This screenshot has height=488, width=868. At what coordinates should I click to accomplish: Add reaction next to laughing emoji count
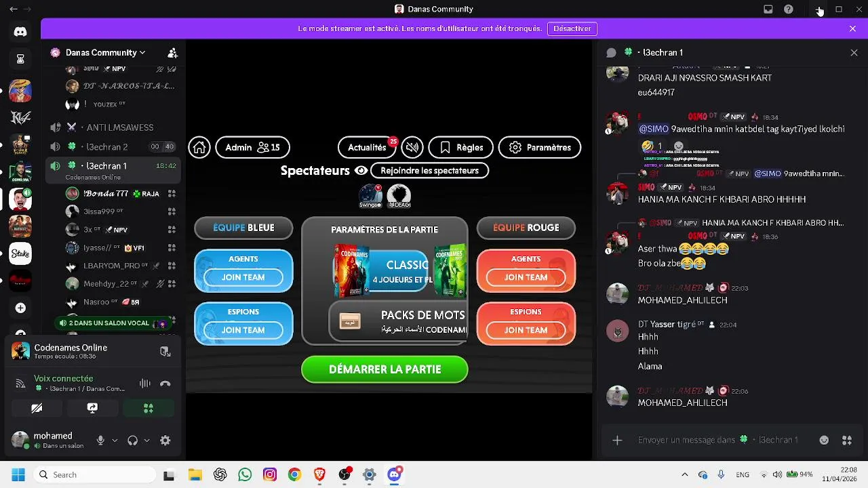click(x=679, y=146)
